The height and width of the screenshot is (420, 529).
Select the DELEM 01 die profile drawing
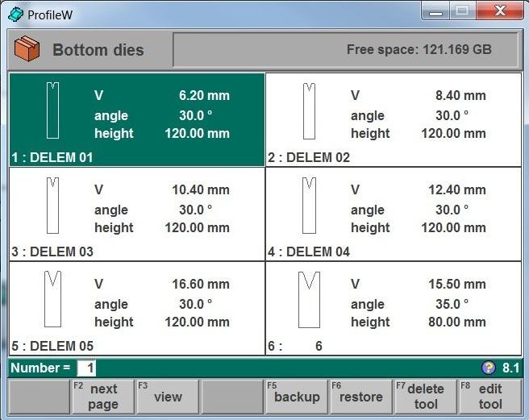click(x=52, y=110)
